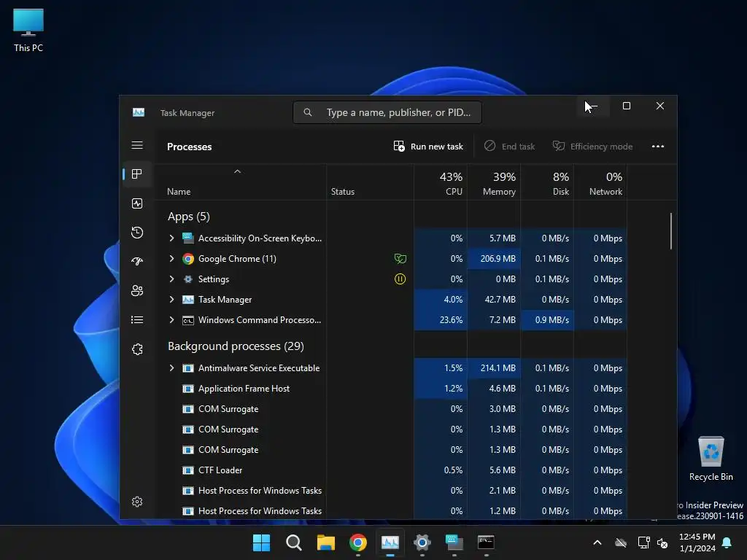Click the End task button
This screenshot has width=747, height=560.
509,147
